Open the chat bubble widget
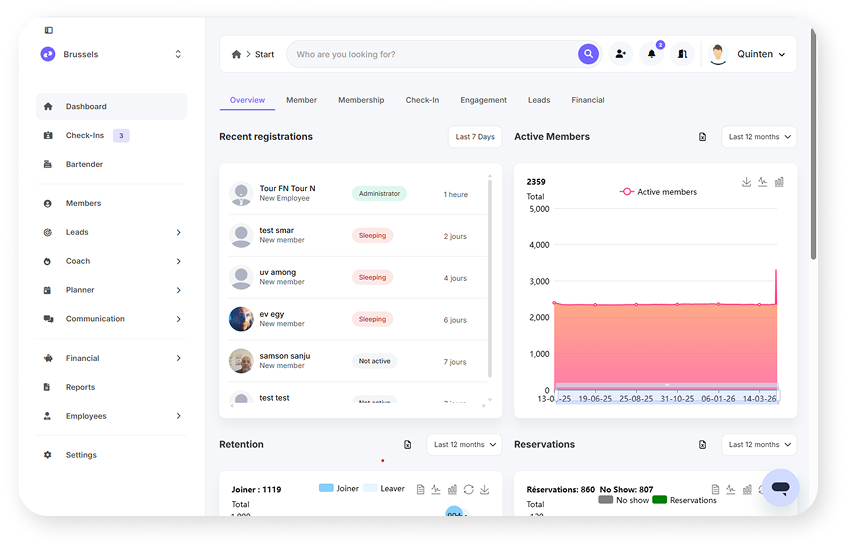Screen dimensions: 848x548 (x=781, y=488)
